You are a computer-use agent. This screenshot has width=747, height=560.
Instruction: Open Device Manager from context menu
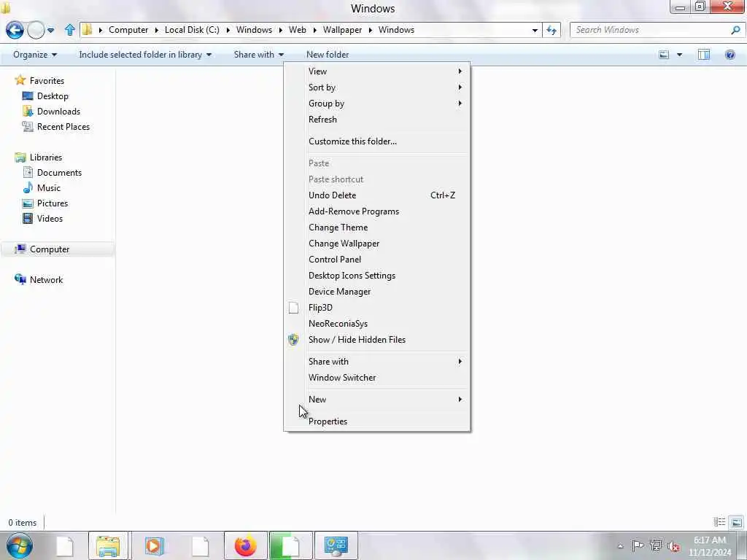377,292
